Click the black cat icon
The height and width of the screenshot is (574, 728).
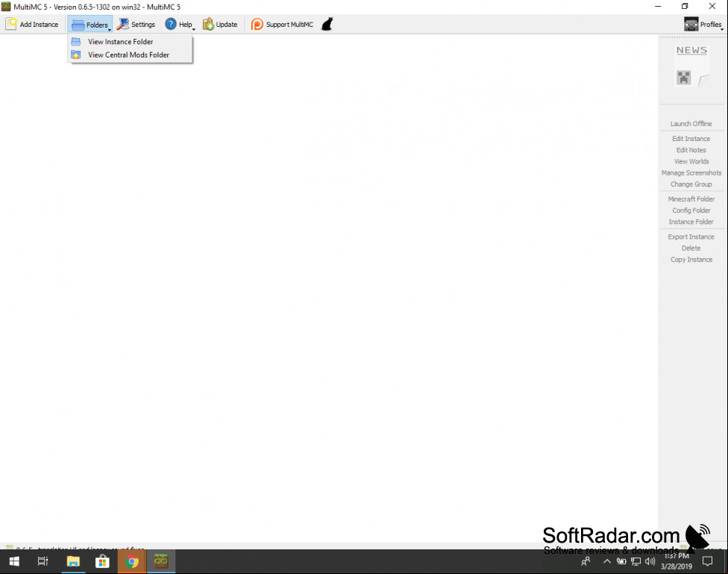(327, 24)
